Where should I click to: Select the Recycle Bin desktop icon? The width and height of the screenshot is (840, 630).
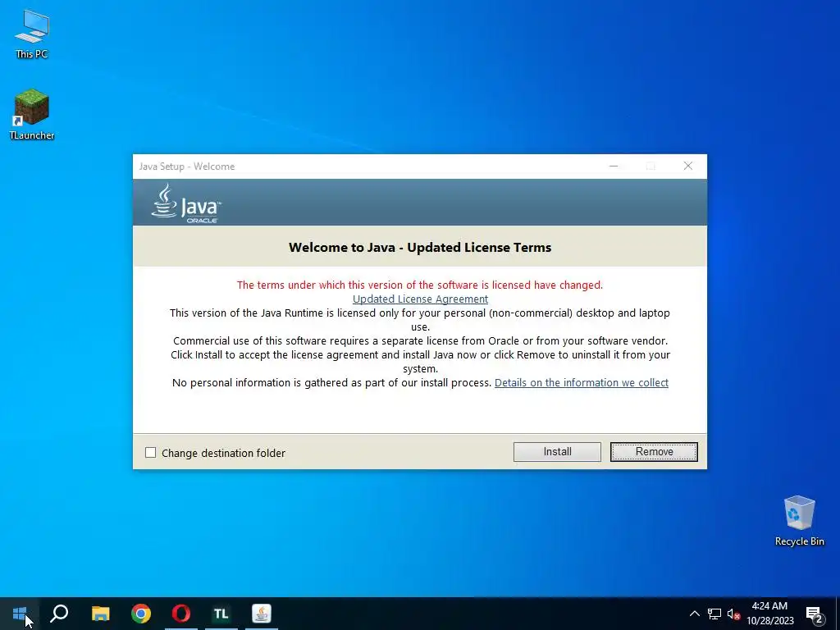click(x=799, y=520)
